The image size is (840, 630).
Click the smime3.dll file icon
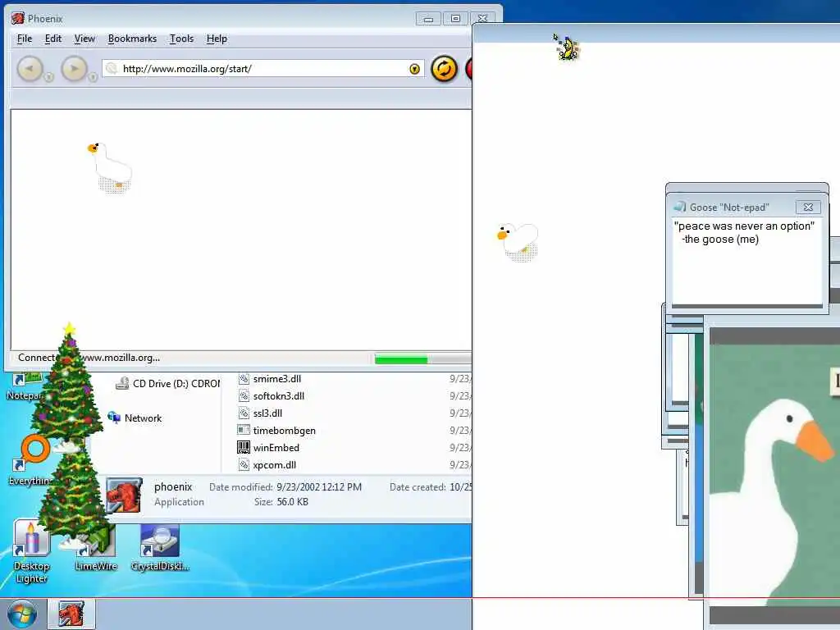tap(244, 379)
